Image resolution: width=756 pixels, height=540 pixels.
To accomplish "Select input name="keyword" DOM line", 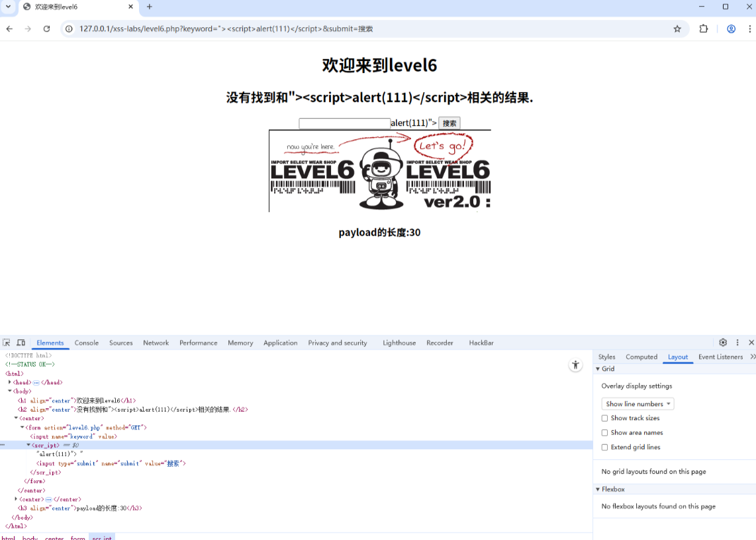I will tap(73, 436).
